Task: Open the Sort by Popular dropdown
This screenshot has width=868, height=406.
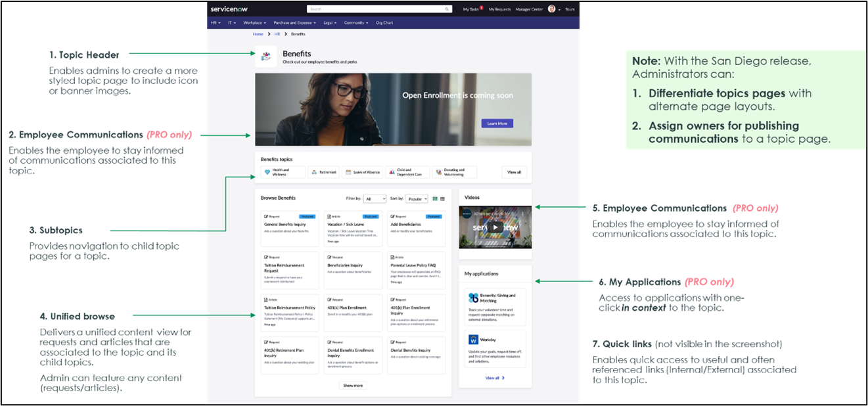Action: click(417, 198)
